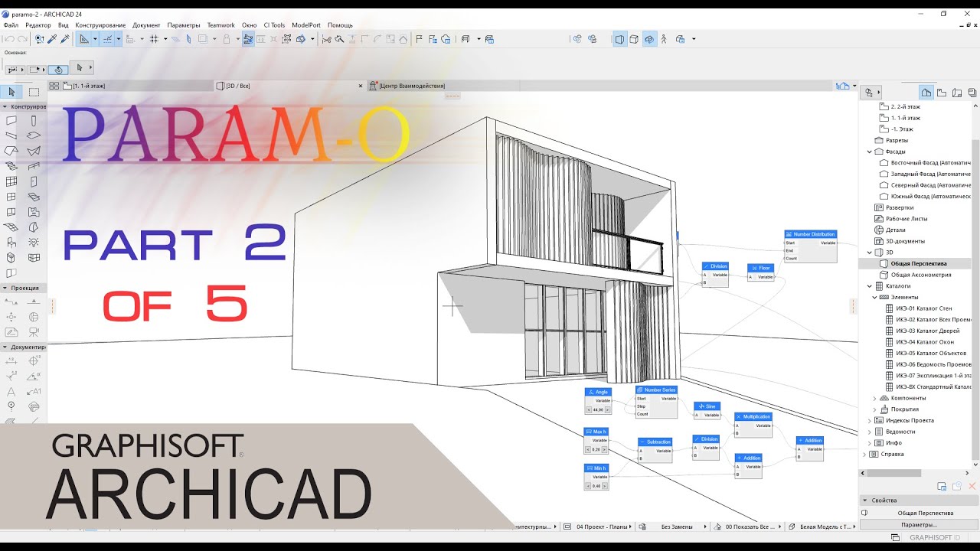Viewport: 980px width, 551px height.
Task: Collapse the Проекция toolbox section
Action: pos(5,288)
